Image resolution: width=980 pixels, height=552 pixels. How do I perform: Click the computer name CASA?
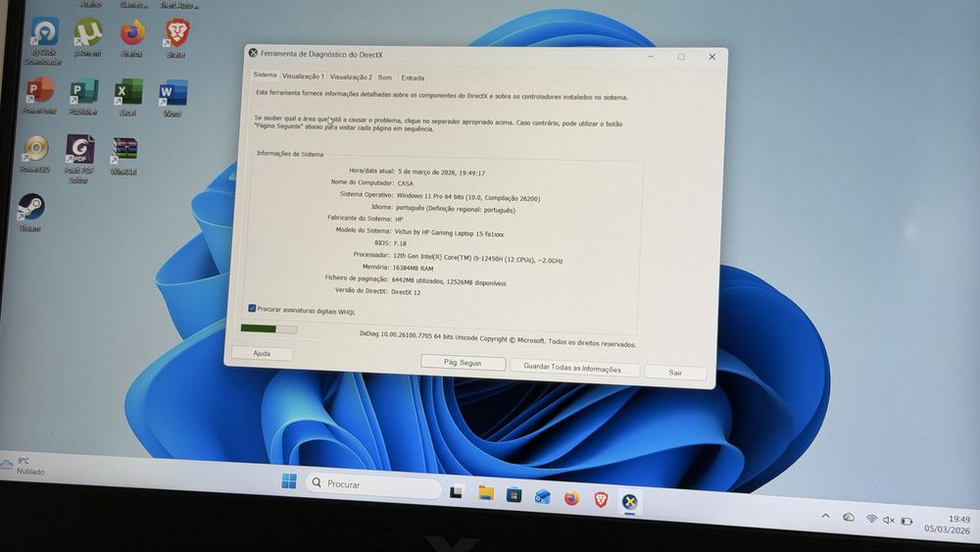pos(405,183)
